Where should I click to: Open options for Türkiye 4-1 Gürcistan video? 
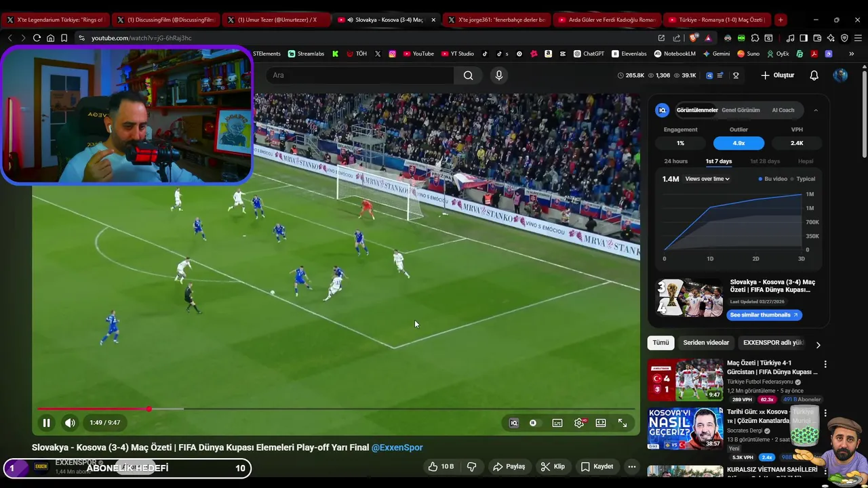pyautogui.click(x=825, y=365)
